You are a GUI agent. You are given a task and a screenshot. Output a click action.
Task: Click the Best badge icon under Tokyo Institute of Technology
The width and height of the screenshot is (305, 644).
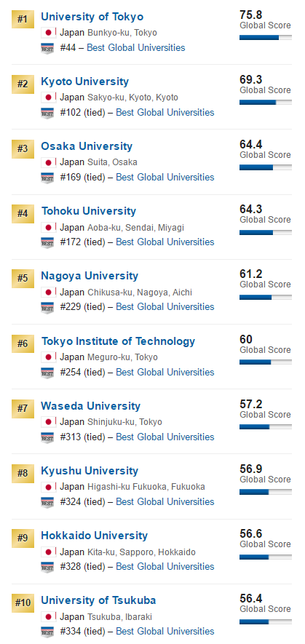tap(48, 373)
